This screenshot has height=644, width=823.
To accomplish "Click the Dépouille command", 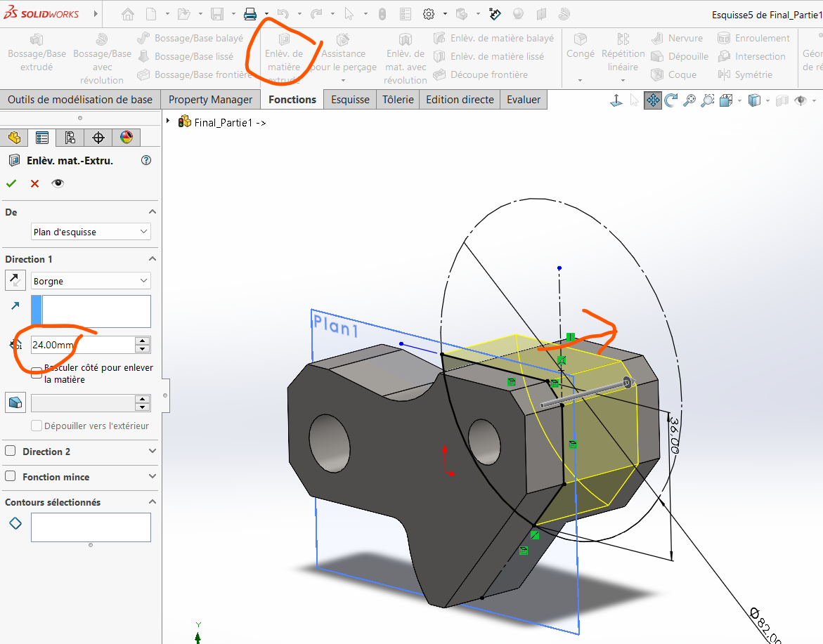I will [x=680, y=57].
